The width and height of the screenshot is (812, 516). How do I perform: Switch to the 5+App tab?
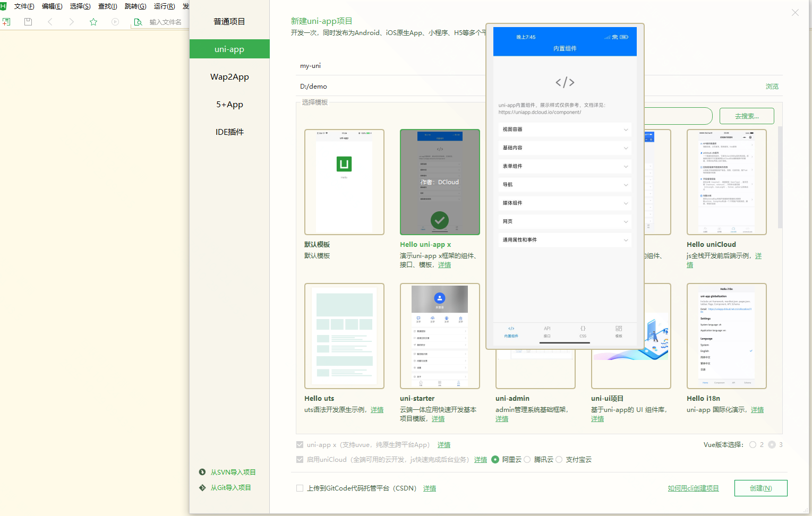point(229,104)
